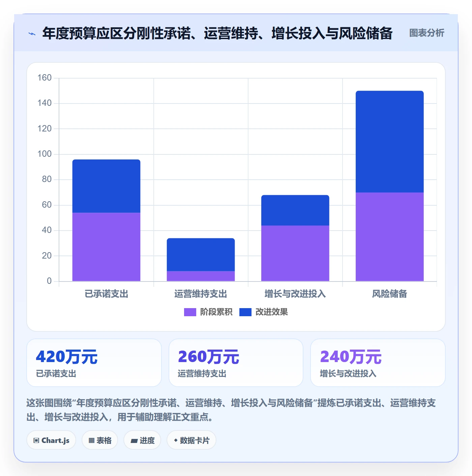Click the 阶段累积 legend label
The width and height of the screenshot is (472, 476).
coord(216,312)
